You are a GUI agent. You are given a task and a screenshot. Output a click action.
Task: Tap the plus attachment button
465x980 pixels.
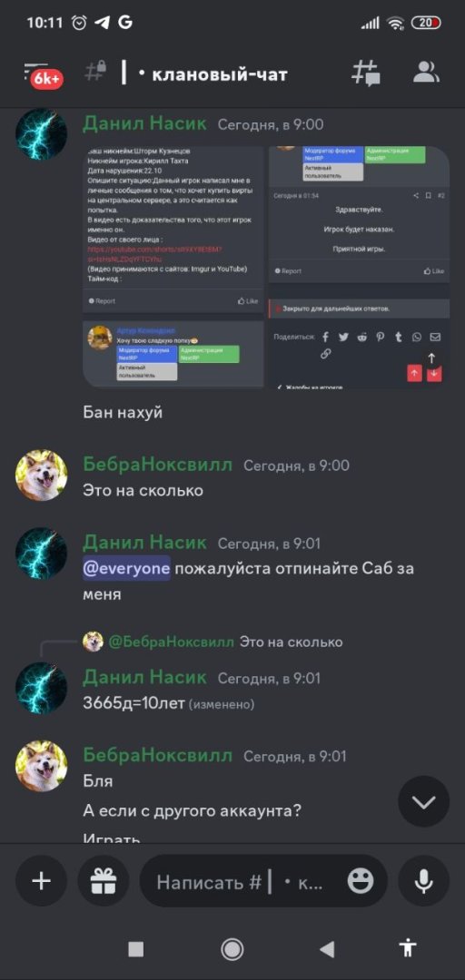click(41, 881)
